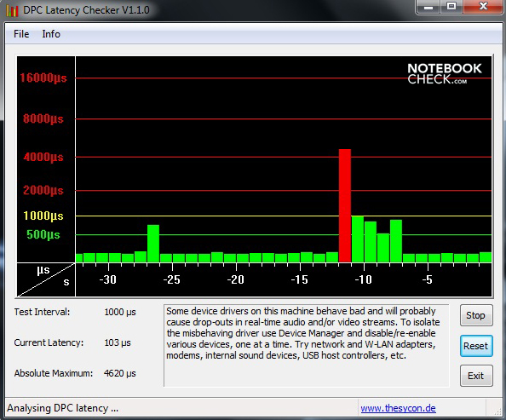Open the www.thesycon.de link
The image size is (506, 420).
click(x=398, y=408)
